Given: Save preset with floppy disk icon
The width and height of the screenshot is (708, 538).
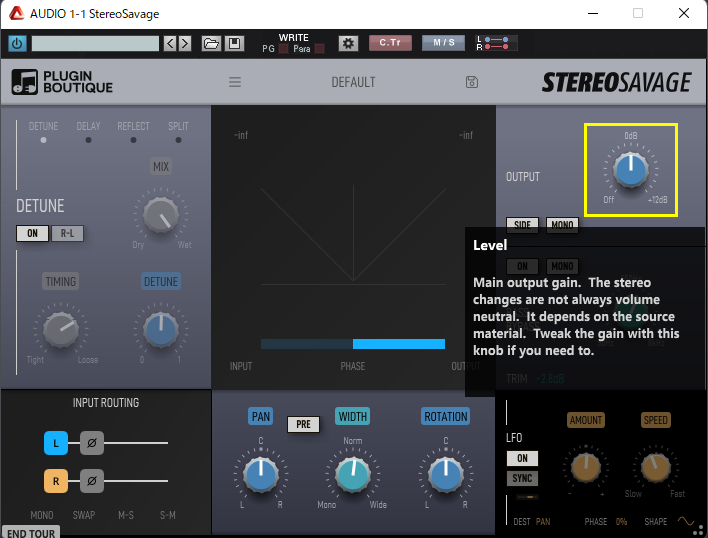Looking at the screenshot, I should (x=234, y=43).
